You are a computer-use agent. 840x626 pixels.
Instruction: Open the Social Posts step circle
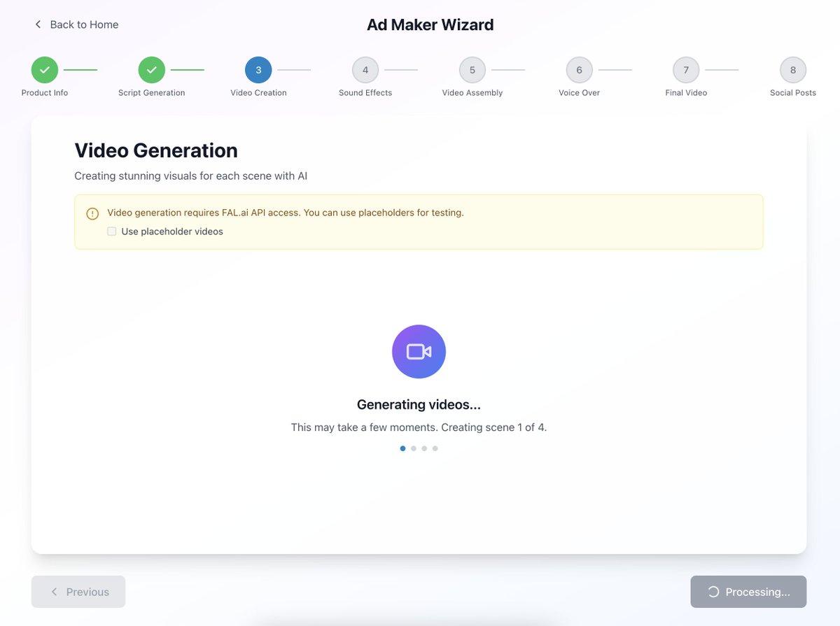point(793,69)
